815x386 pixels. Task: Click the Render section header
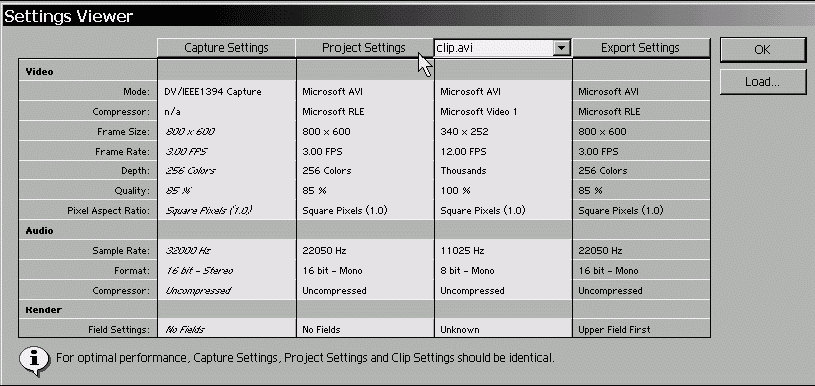click(44, 310)
